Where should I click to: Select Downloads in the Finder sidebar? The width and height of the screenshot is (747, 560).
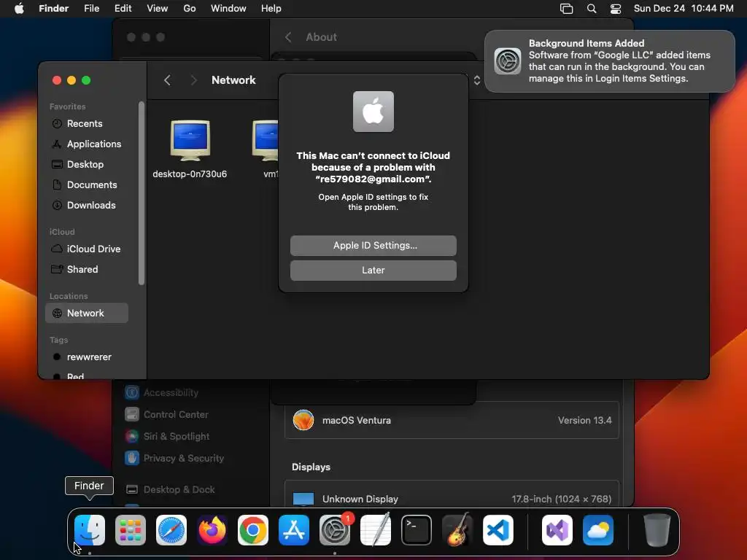[x=87, y=206]
